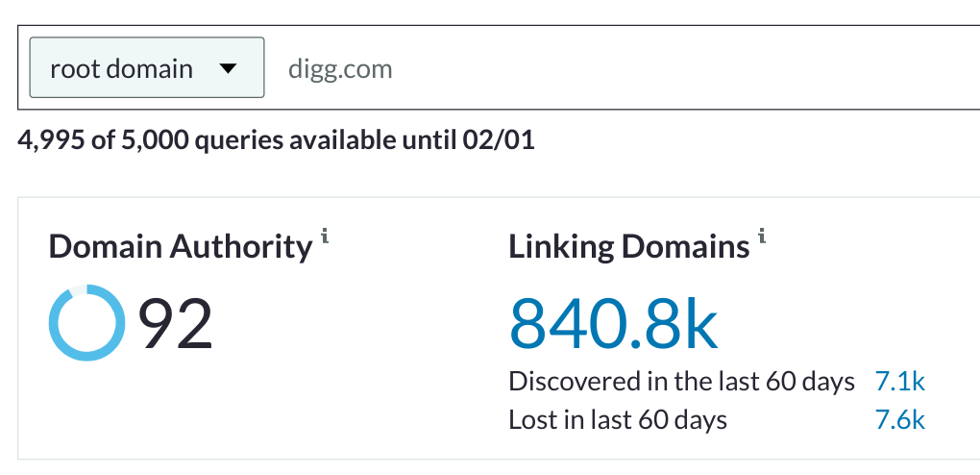980x475 pixels.
Task: Click the Domain Authority info icon
Action: click(x=325, y=237)
